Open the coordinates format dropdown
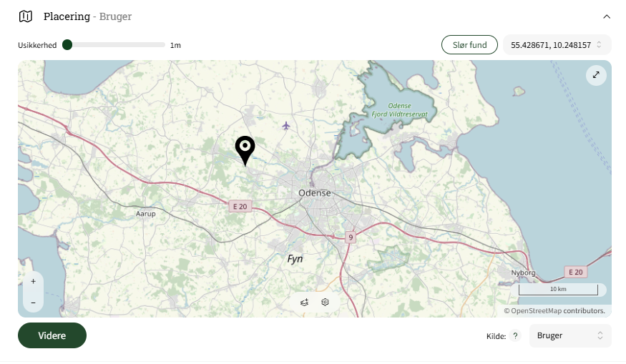626x364 pixels. [557, 45]
